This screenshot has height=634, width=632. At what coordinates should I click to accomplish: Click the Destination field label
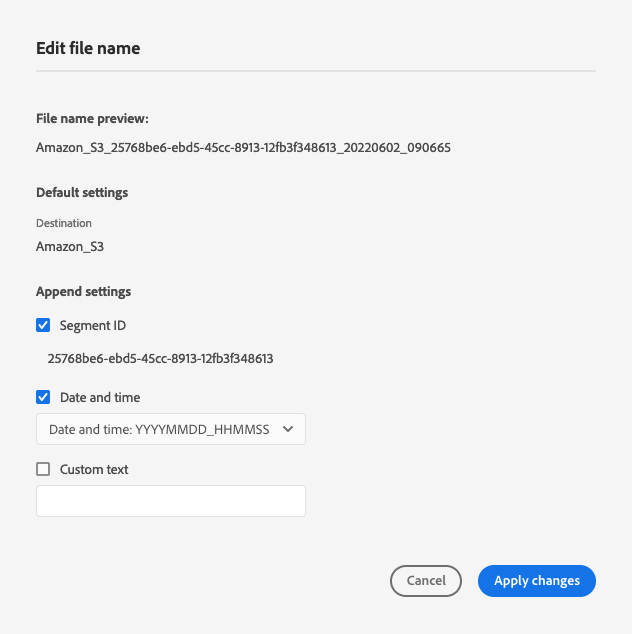point(64,223)
